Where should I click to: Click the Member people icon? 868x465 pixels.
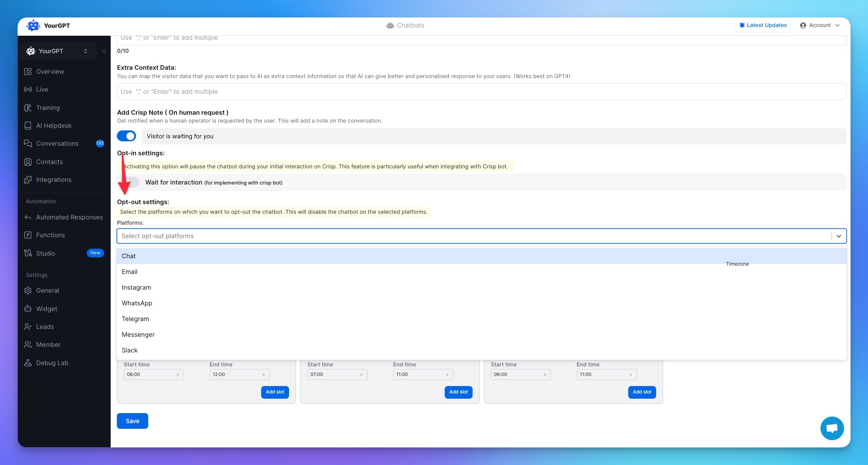click(x=28, y=345)
